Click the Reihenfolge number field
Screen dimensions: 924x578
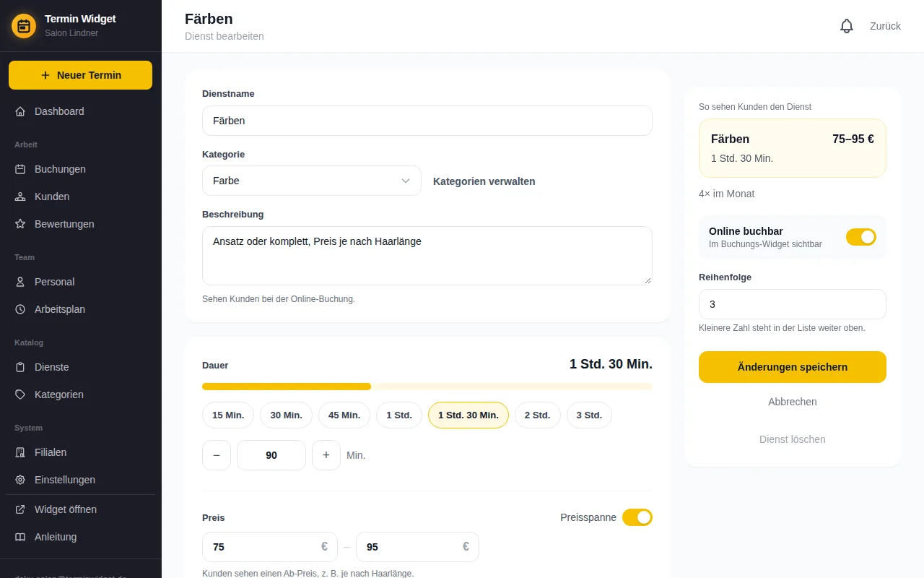point(793,304)
